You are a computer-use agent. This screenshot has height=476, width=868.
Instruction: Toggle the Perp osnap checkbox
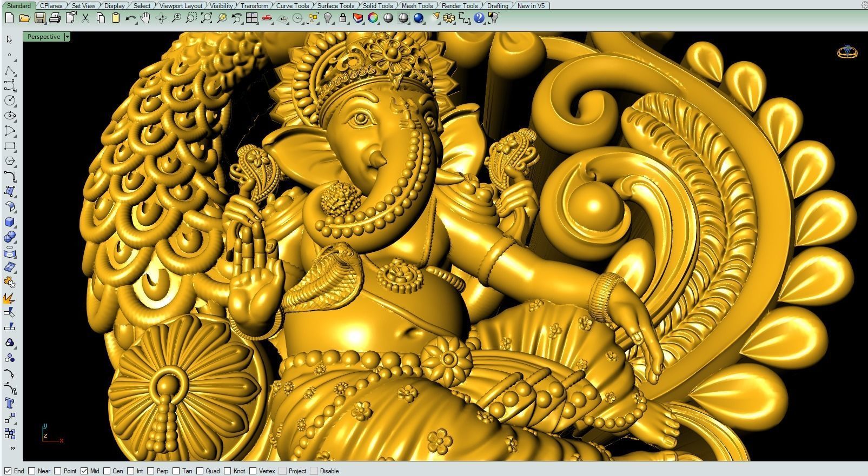[151, 471]
